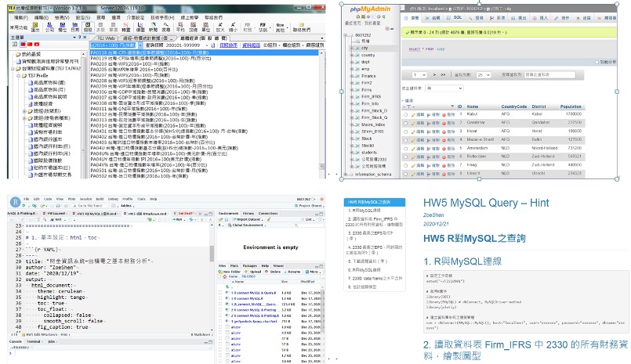631x364 pixels.
Task: Click the phpMyAdmin table search input field
Action: coord(549,74)
